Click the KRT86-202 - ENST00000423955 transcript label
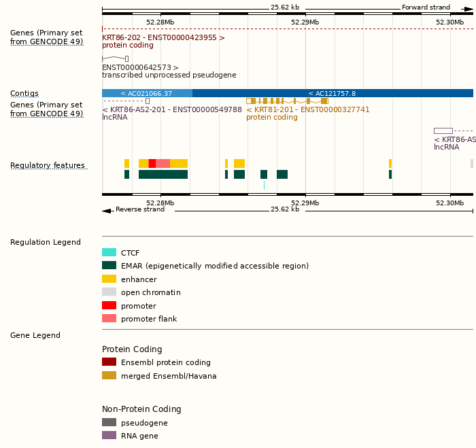Viewport: 476px width, 448px height. coord(163,37)
